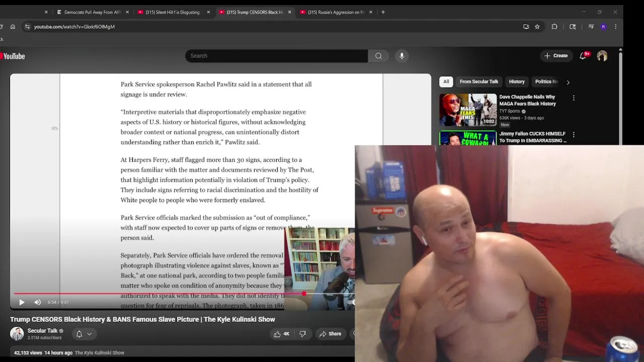The image size is (644, 362).
Task: Open YouTube notifications bell
Action: [583, 56]
